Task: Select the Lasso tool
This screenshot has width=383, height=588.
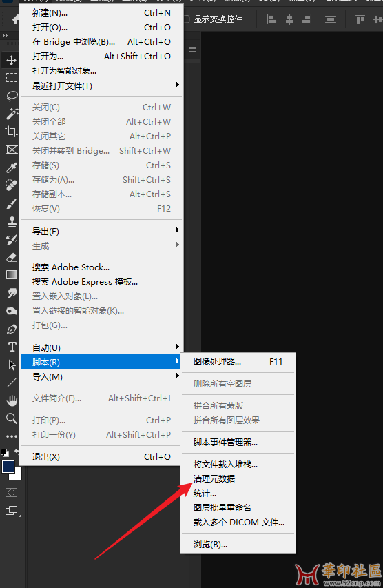Action: tap(11, 96)
